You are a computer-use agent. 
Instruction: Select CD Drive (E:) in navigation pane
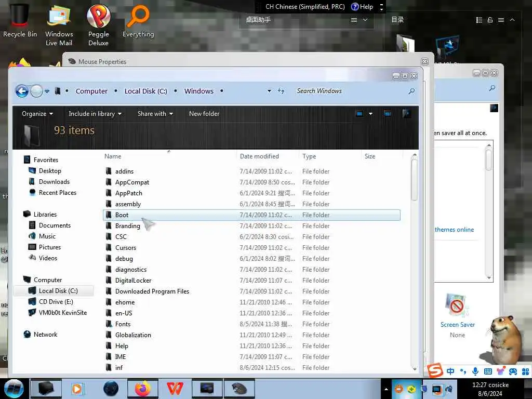click(x=56, y=302)
